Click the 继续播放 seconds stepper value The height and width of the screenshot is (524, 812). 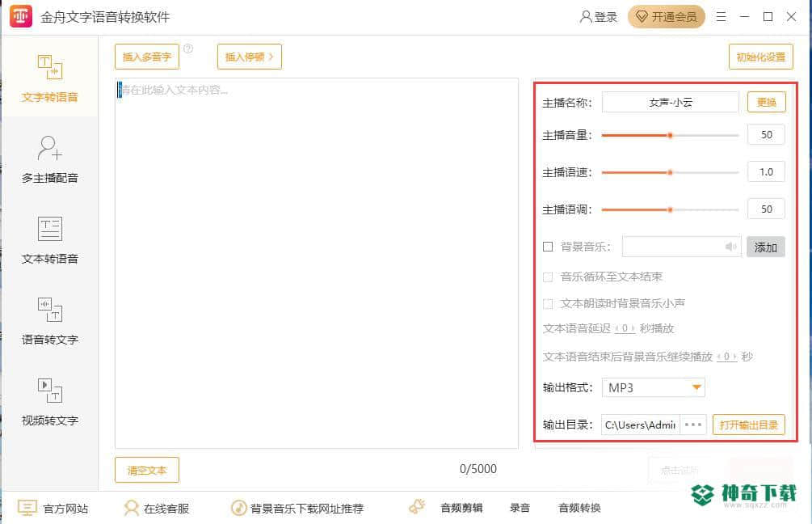pyautogui.click(x=726, y=357)
